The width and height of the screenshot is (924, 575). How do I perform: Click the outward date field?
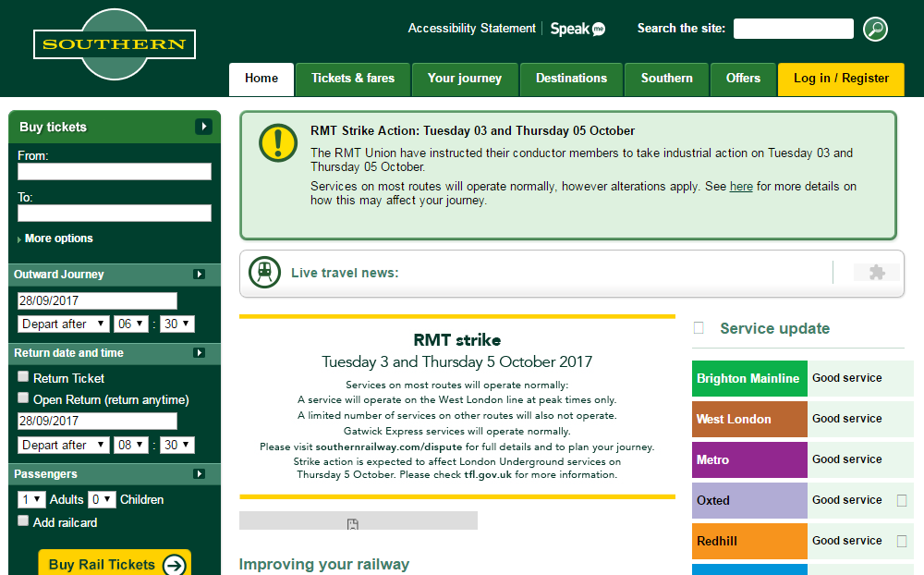97,300
